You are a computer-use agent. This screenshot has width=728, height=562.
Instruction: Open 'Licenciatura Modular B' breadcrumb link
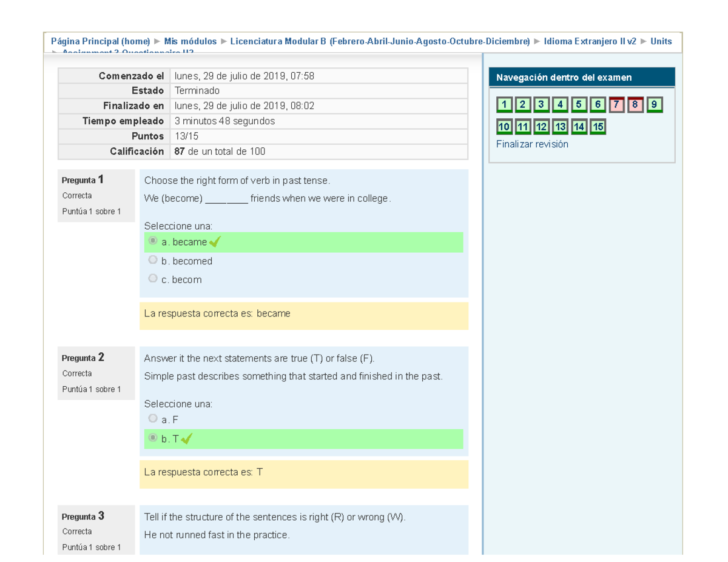click(x=379, y=41)
